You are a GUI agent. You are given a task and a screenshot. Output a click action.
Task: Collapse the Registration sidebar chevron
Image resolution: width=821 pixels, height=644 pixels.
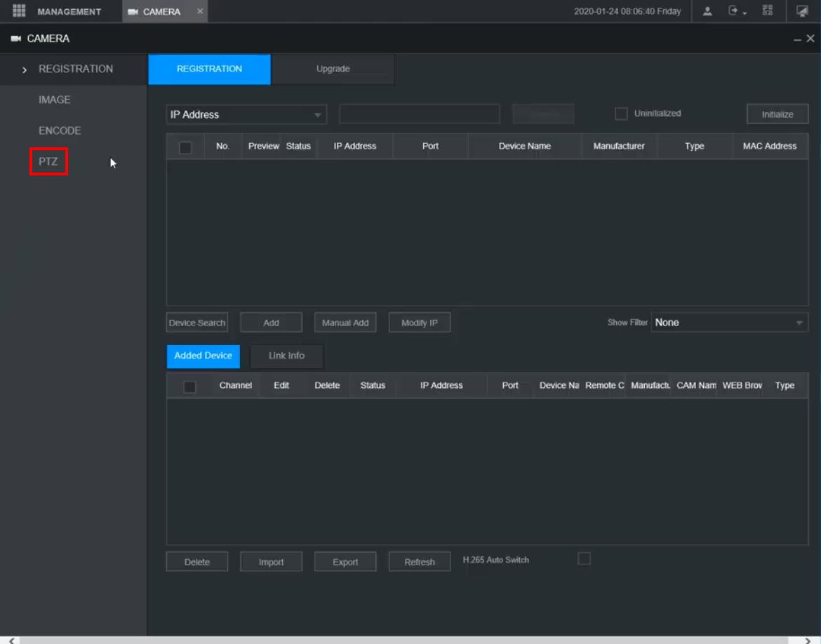pos(25,69)
